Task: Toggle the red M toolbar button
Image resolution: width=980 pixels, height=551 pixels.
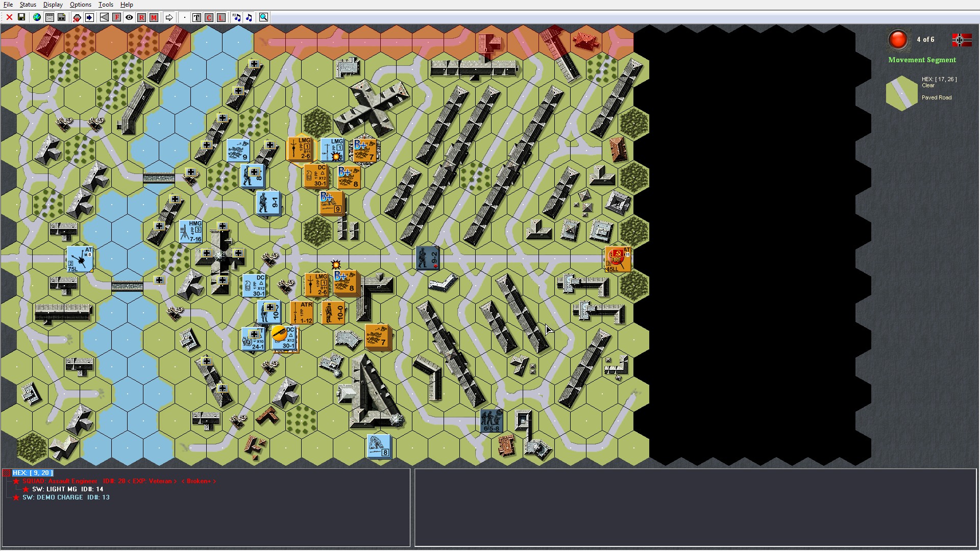Action: pyautogui.click(x=154, y=17)
